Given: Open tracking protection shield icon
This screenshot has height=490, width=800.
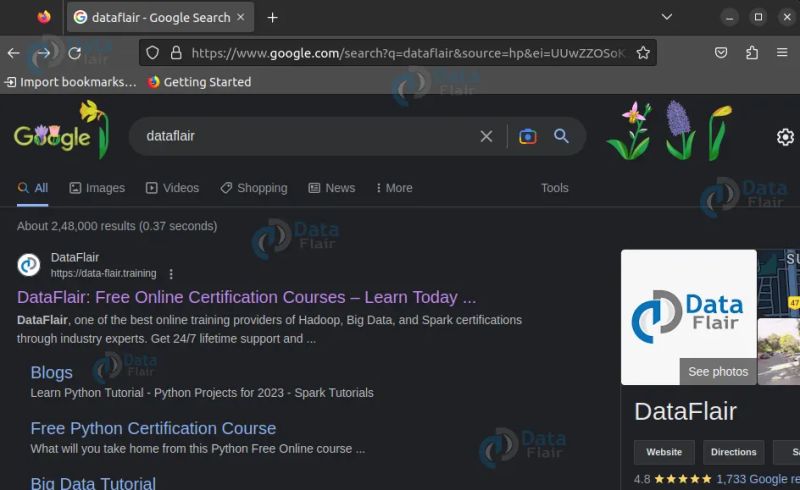Looking at the screenshot, I should [x=153, y=53].
